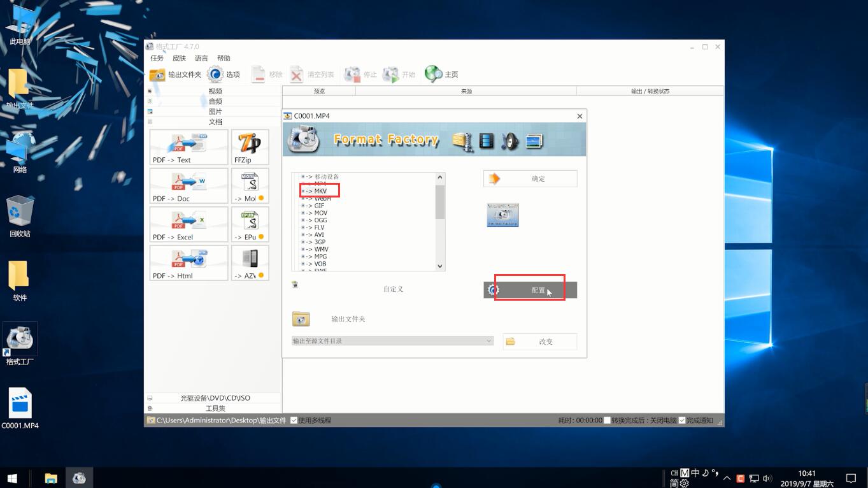868x488 pixels.
Task: Select the PDF -> Text converter tile
Action: point(189,147)
